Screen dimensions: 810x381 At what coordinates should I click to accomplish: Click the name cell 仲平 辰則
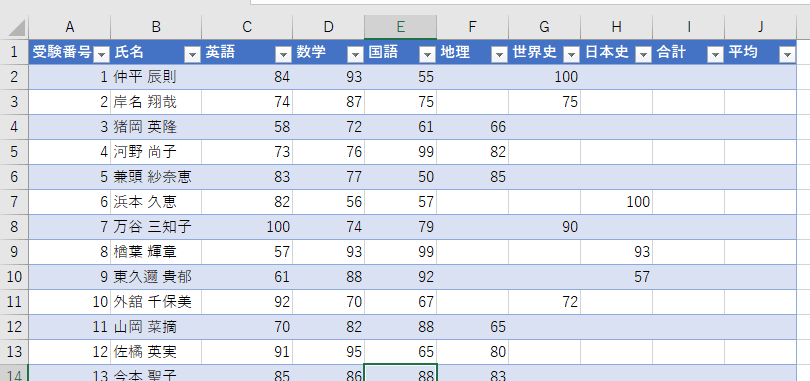click(156, 77)
